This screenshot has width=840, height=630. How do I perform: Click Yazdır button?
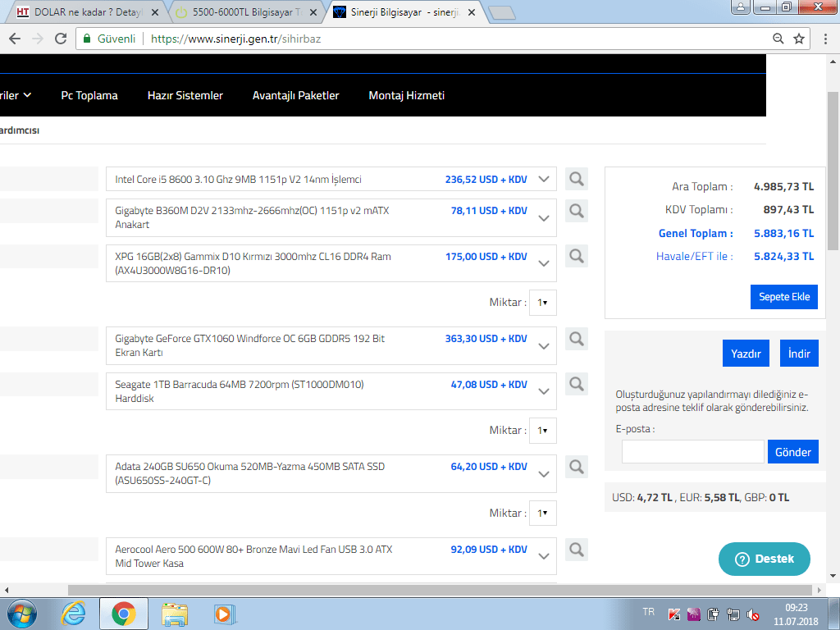746,354
